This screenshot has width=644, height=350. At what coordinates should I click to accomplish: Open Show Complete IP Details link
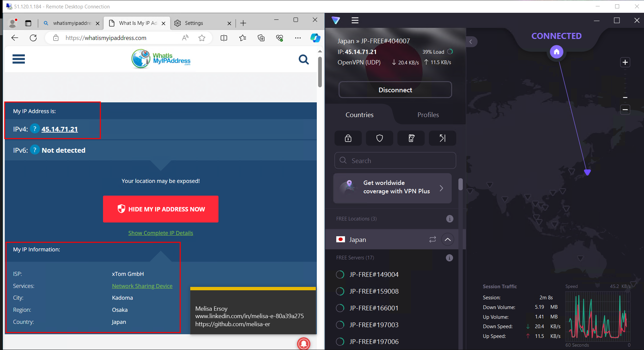pos(161,233)
